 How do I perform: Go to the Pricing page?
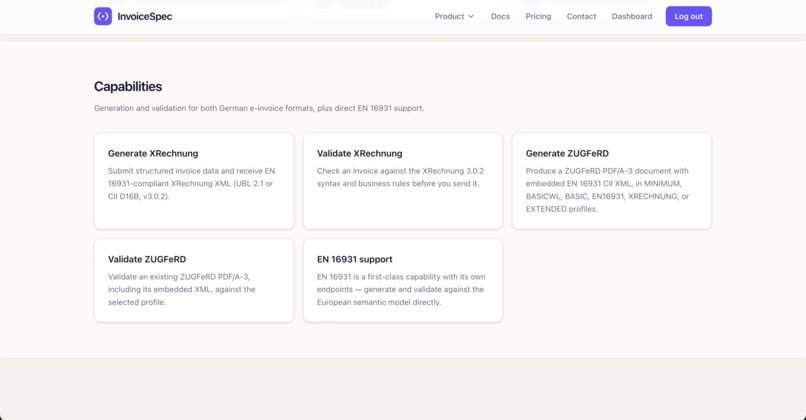[538, 16]
